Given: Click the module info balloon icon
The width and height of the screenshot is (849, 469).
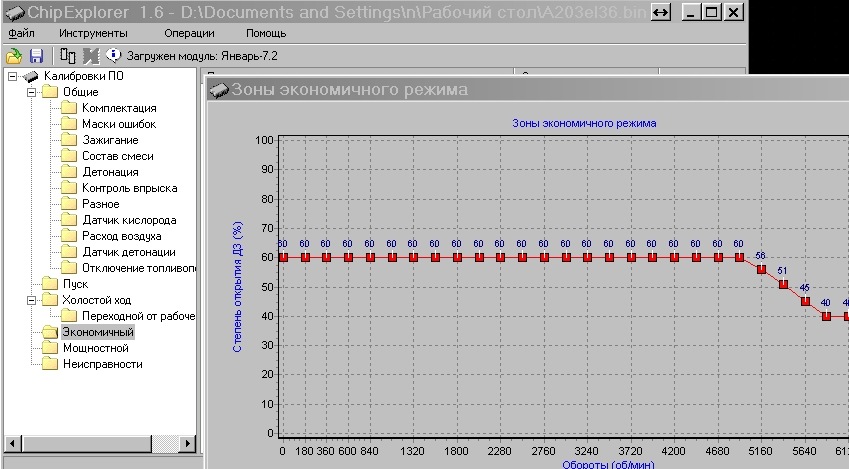Looking at the screenshot, I should [x=113, y=55].
